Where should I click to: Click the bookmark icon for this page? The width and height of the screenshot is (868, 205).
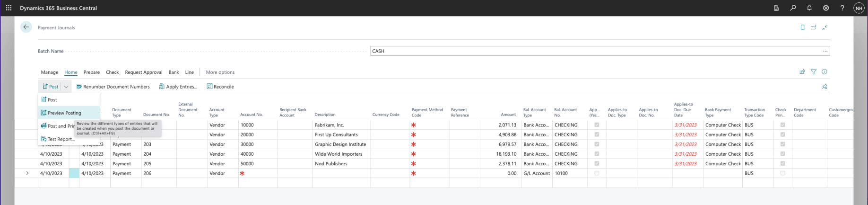[x=802, y=28]
